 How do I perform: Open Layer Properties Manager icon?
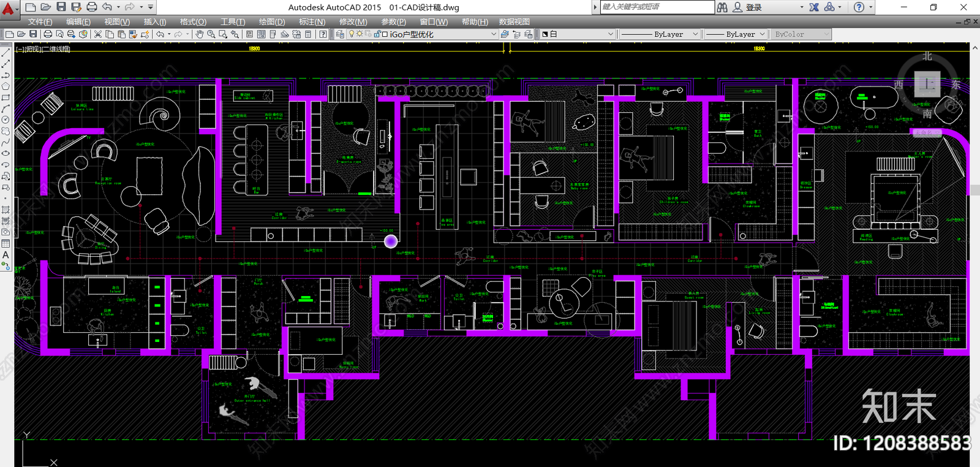coord(340,34)
